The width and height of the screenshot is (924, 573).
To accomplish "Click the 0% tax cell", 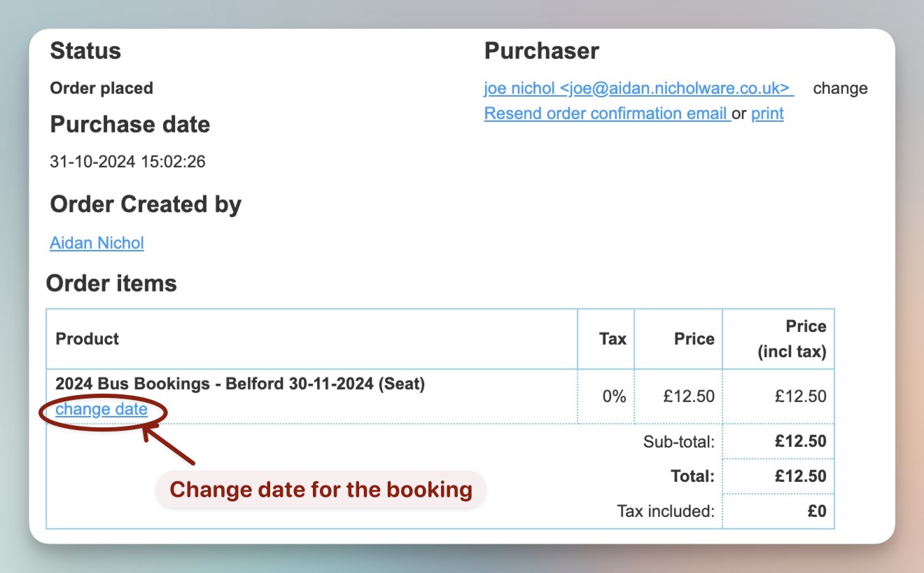I will click(614, 396).
